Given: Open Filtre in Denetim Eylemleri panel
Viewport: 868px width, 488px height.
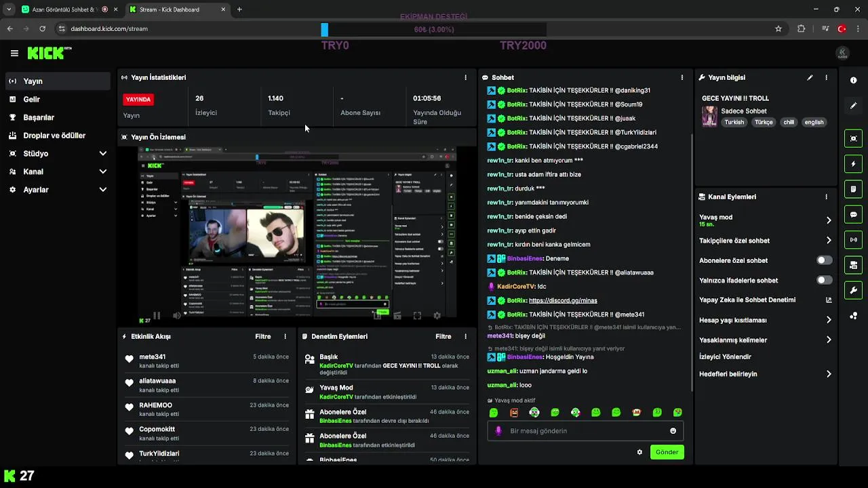Looking at the screenshot, I should 443,336.
